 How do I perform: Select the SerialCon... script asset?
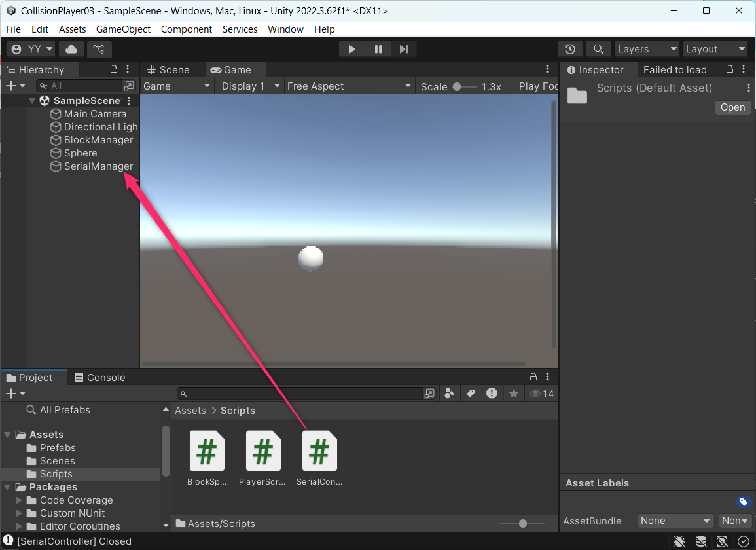(x=319, y=458)
